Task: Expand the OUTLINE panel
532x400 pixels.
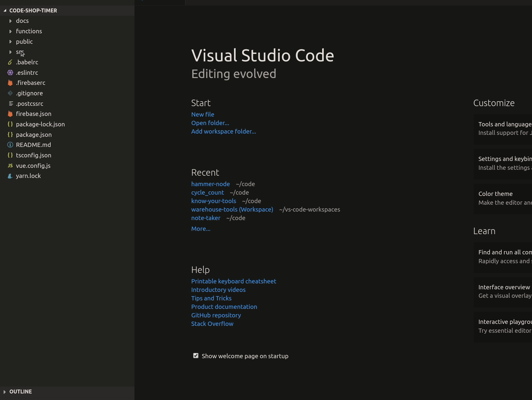Action: point(5,392)
